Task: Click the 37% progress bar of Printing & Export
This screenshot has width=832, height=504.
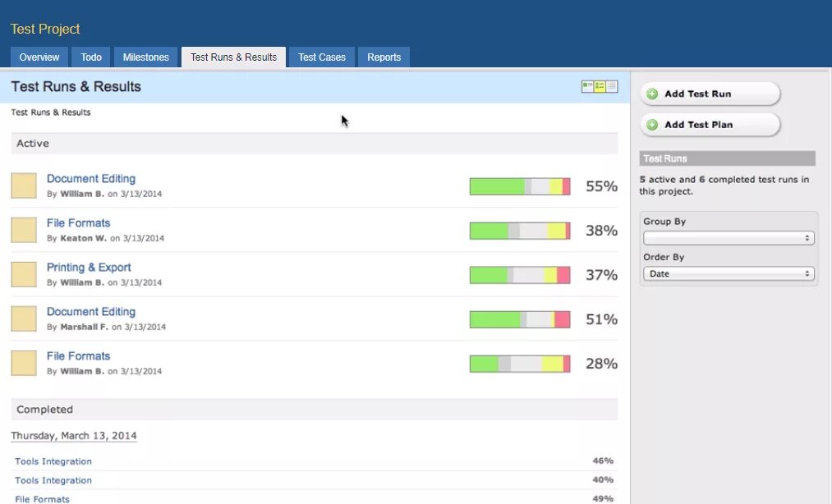Action: (520, 275)
